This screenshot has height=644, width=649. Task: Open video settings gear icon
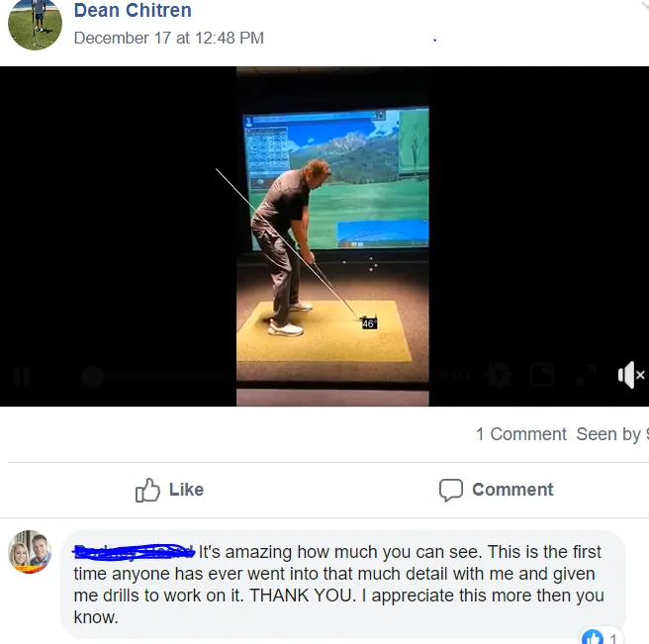tap(499, 375)
